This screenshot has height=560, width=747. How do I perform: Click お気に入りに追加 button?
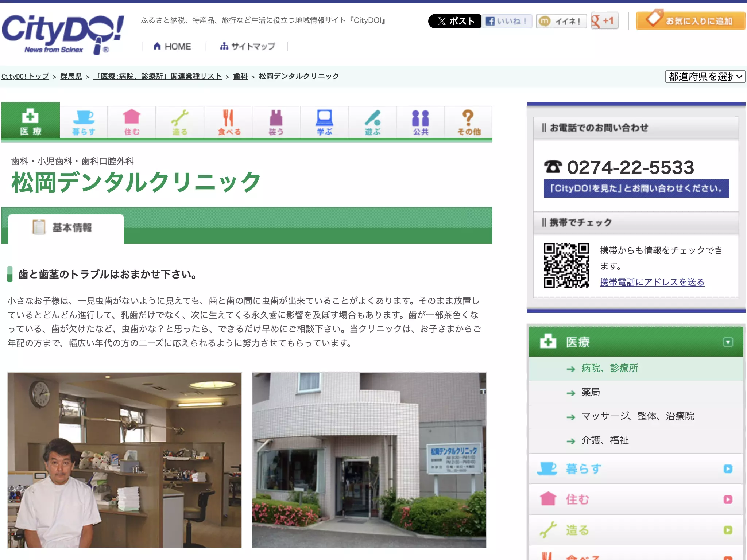[690, 20]
